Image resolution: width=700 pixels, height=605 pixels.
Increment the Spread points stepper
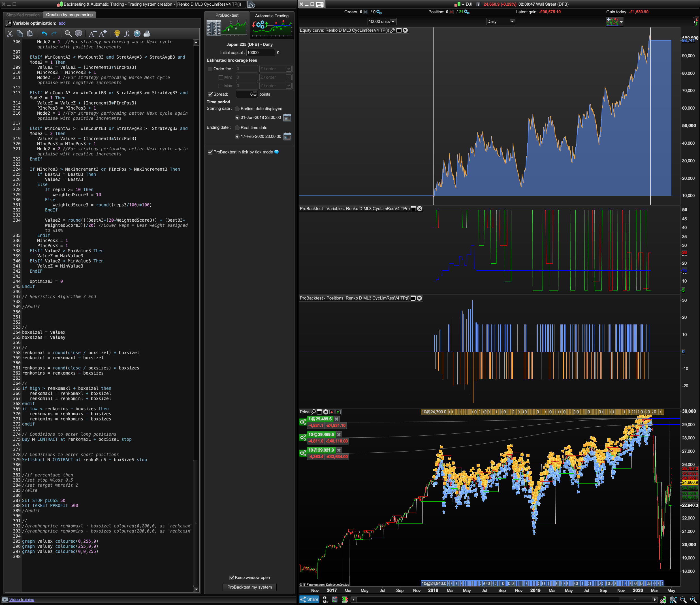click(x=255, y=93)
